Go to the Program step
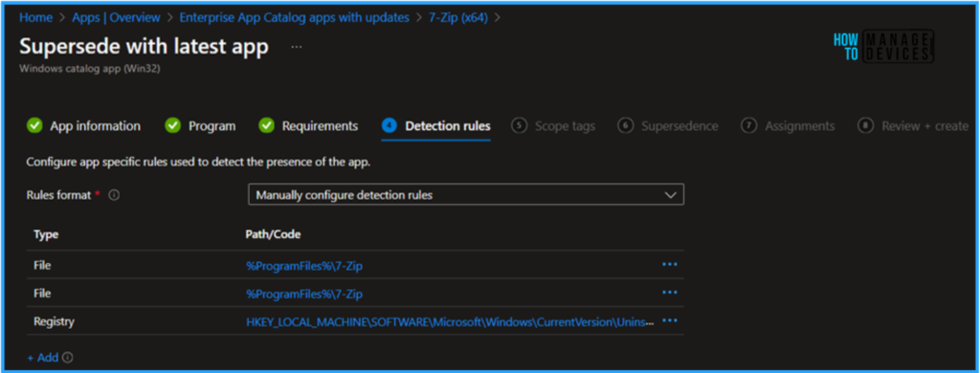This screenshot has height=373, width=980. [200, 126]
